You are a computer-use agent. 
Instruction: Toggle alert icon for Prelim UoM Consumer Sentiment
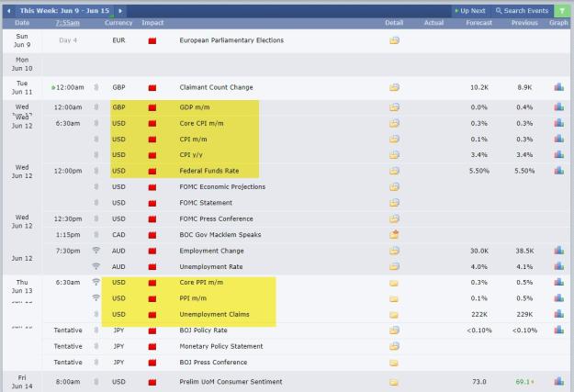click(96, 382)
